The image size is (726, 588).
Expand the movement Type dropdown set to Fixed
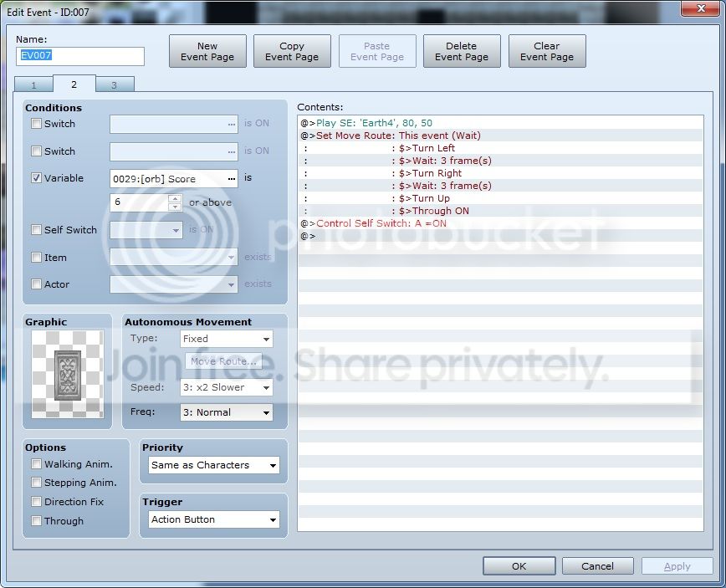click(x=227, y=339)
